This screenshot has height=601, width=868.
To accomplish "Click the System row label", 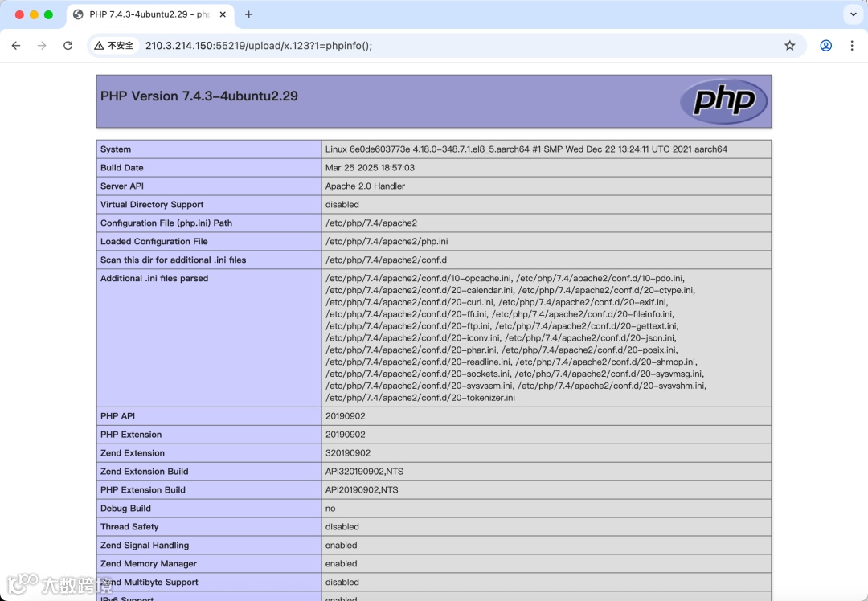I will point(116,149).
